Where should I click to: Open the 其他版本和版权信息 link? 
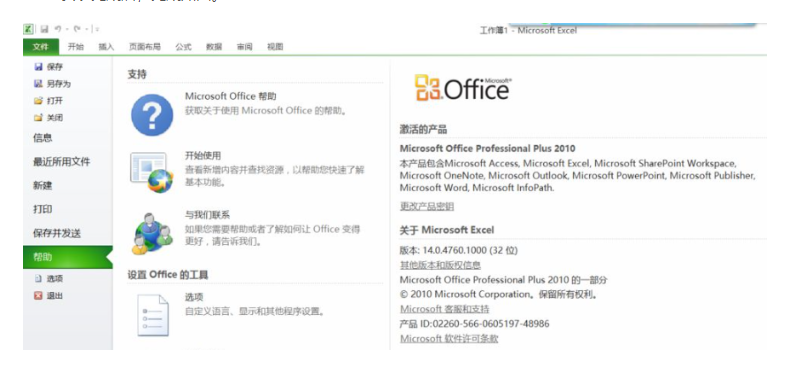point(440,265)
